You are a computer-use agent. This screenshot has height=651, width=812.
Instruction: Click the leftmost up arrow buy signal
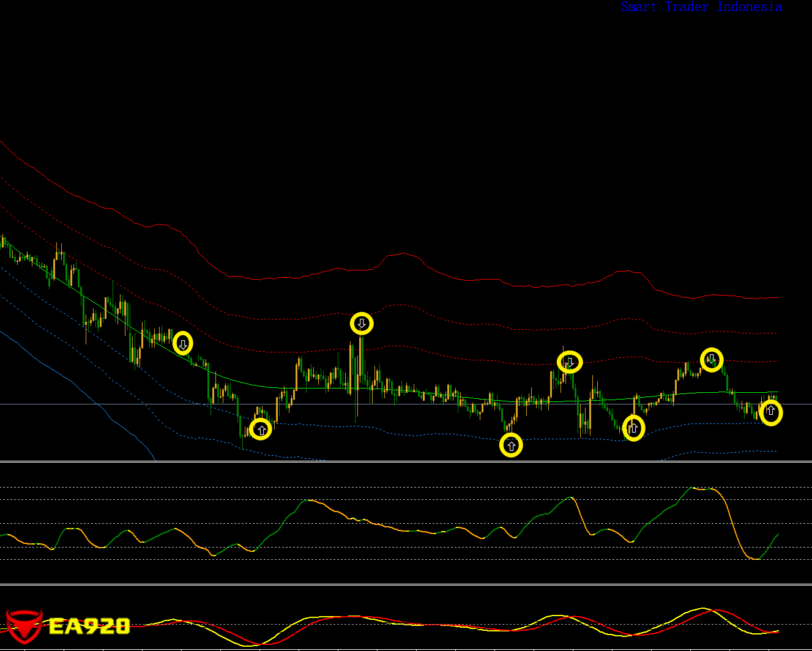point(261,429)
